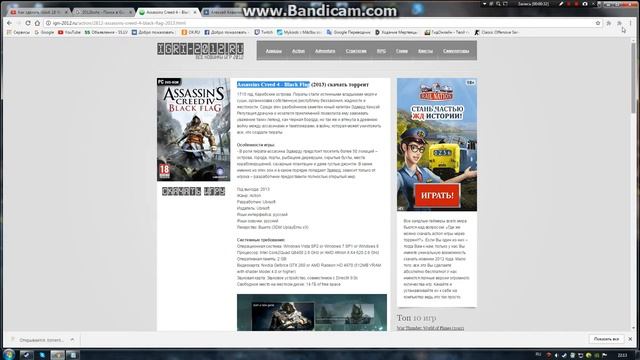
Task: Open the OK.RU bookmark
Action: (x=191, y=32)
